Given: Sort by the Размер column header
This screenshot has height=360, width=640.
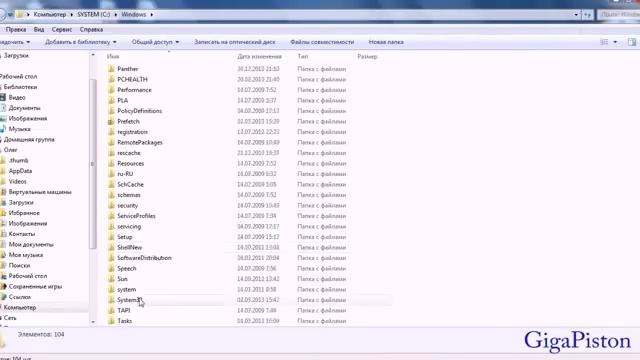Looking at the screenshot, I should tap(367, 56).
